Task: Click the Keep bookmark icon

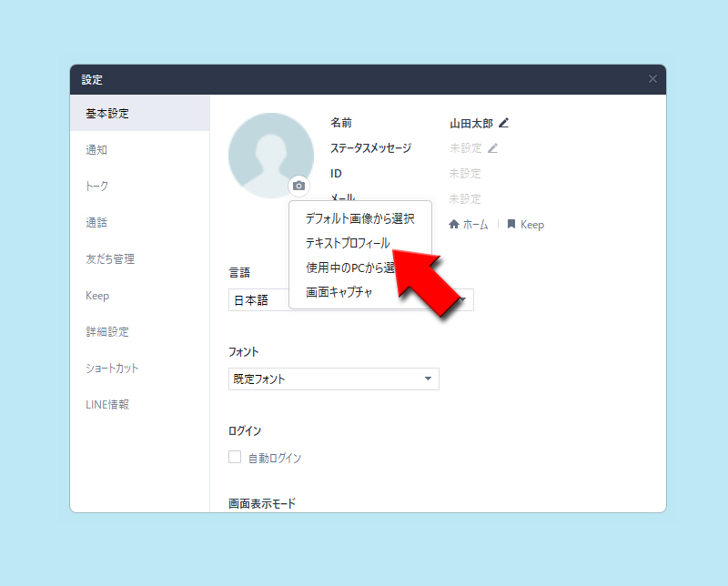Action: click(x=512, y=224)
